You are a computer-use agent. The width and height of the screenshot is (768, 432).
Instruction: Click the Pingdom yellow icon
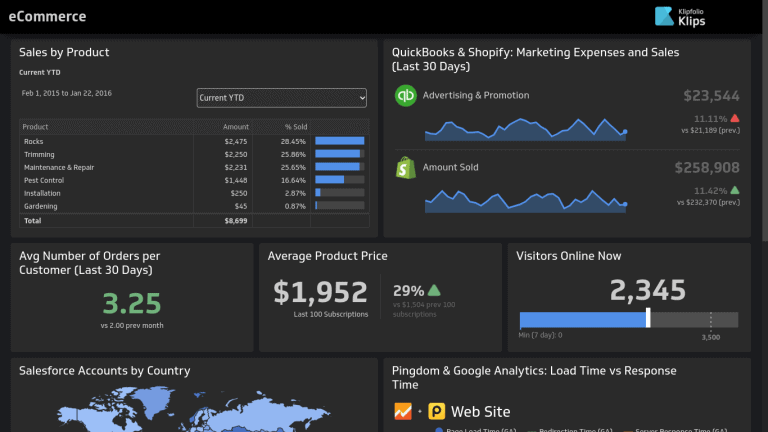(437, 411)
